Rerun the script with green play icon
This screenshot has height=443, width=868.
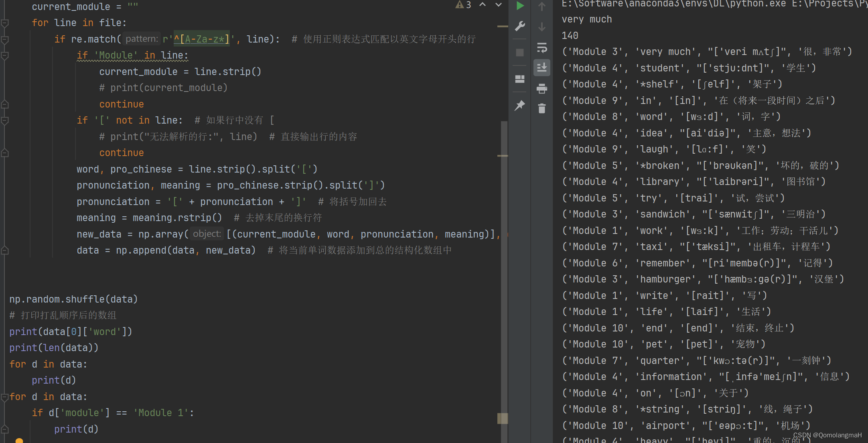click(520, 6)
